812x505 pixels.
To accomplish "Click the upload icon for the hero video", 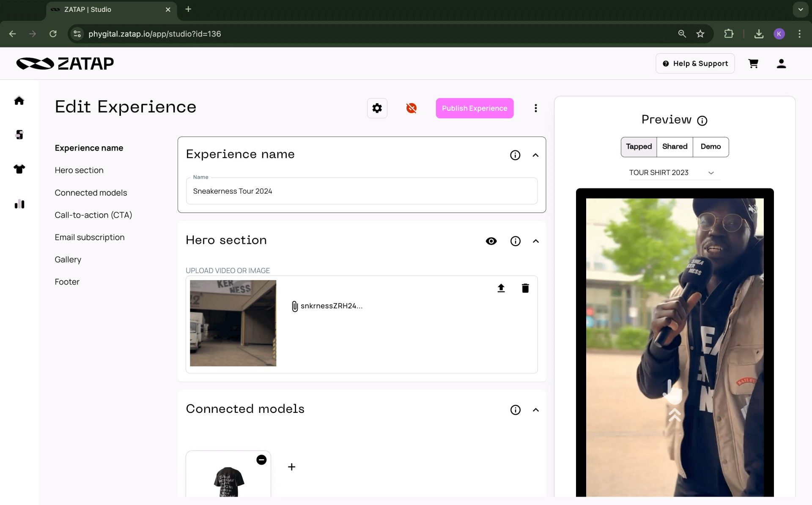I will coord(501,288).
